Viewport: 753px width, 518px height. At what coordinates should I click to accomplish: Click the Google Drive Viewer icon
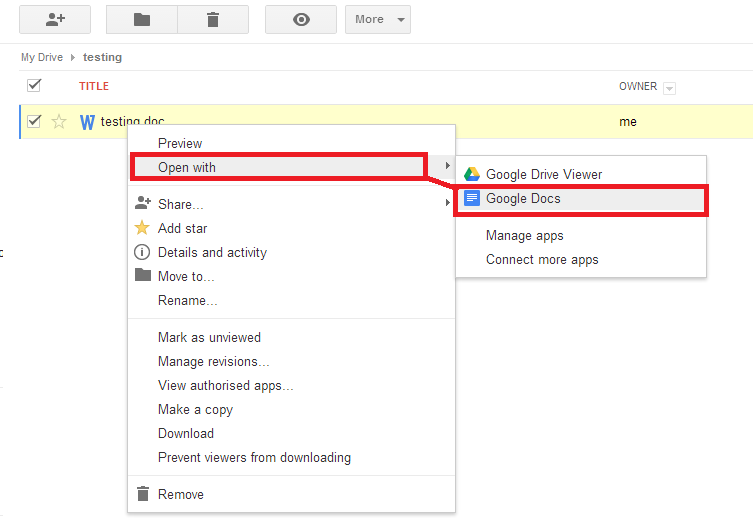(x=472, y=174)
